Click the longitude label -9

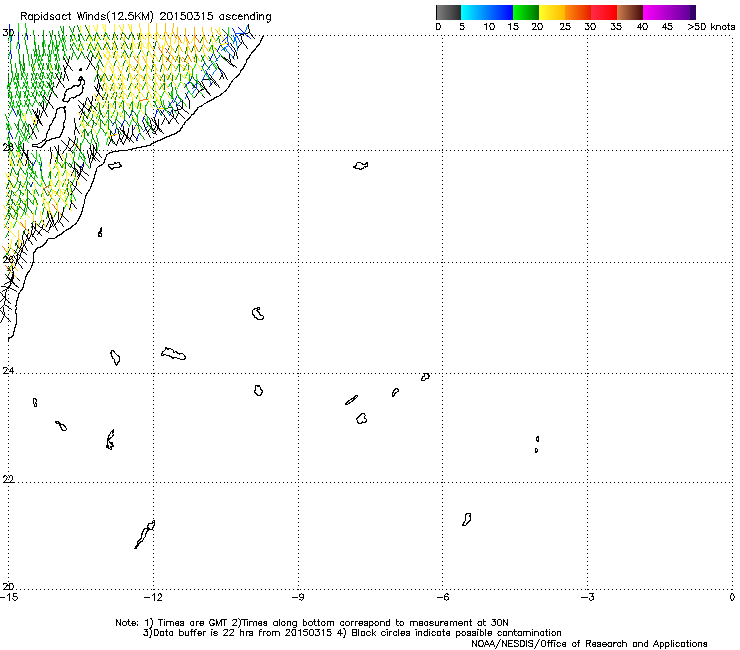click(x=298, y=598)
